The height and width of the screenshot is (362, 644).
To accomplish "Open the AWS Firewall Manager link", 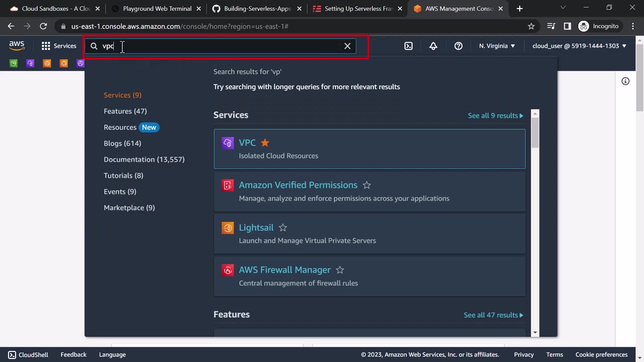I will (285, 270).
